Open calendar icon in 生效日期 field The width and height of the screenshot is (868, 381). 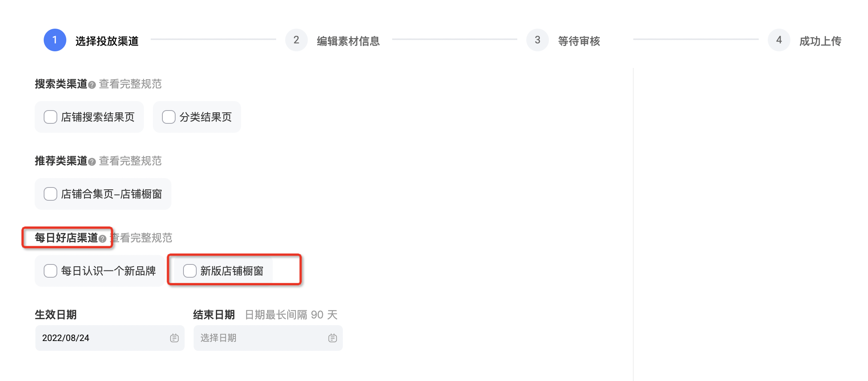tap(174, 338)
